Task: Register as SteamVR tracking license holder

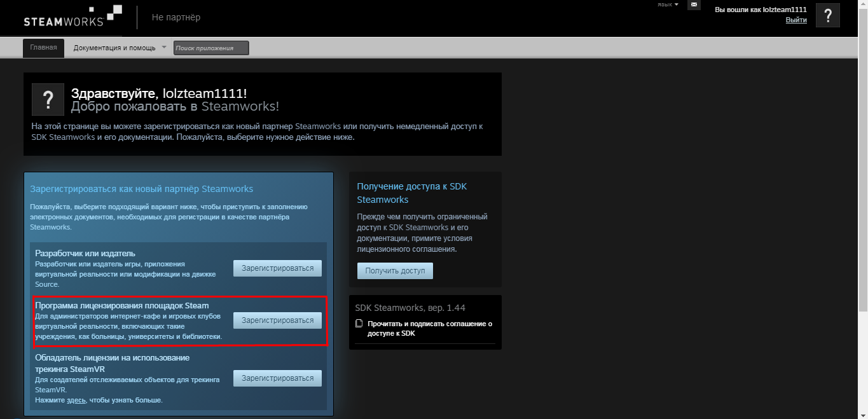Action: (277, 378)
